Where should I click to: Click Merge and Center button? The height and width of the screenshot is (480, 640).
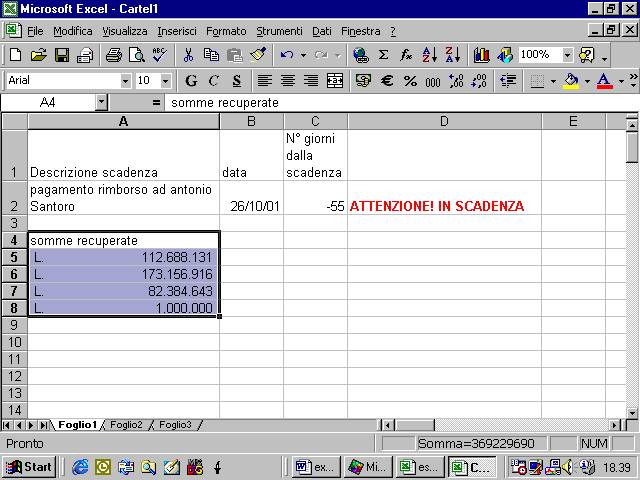(335, 80)
